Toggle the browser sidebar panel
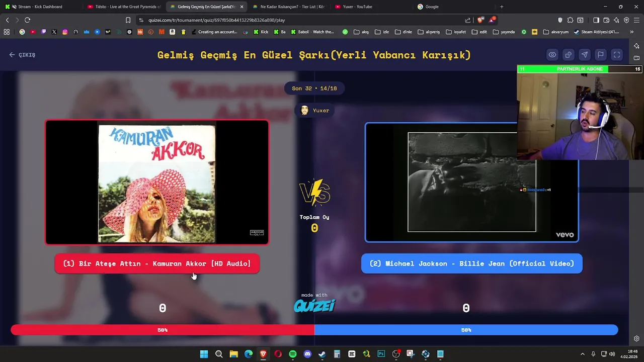The height and width of the screenshot is (362, 644). pyautogui.click(x=596, y=20)
